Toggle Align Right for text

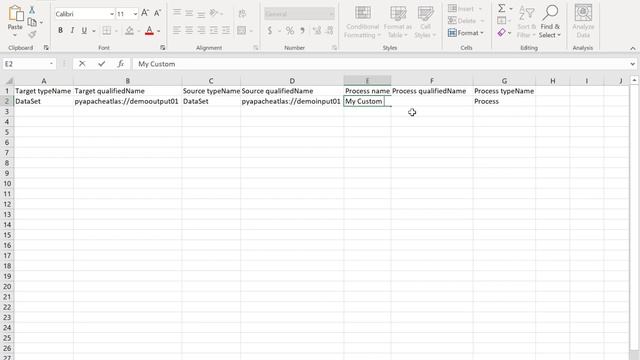tap(201, 31)
